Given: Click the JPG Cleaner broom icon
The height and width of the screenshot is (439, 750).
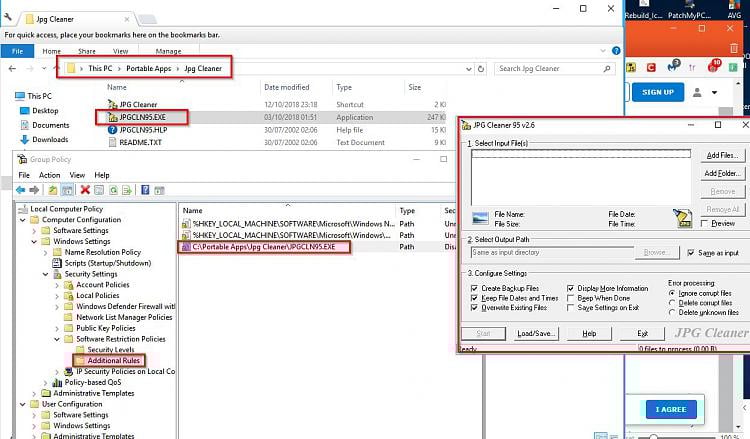Looking at the screenshot, I should click(x=682, y=219).
